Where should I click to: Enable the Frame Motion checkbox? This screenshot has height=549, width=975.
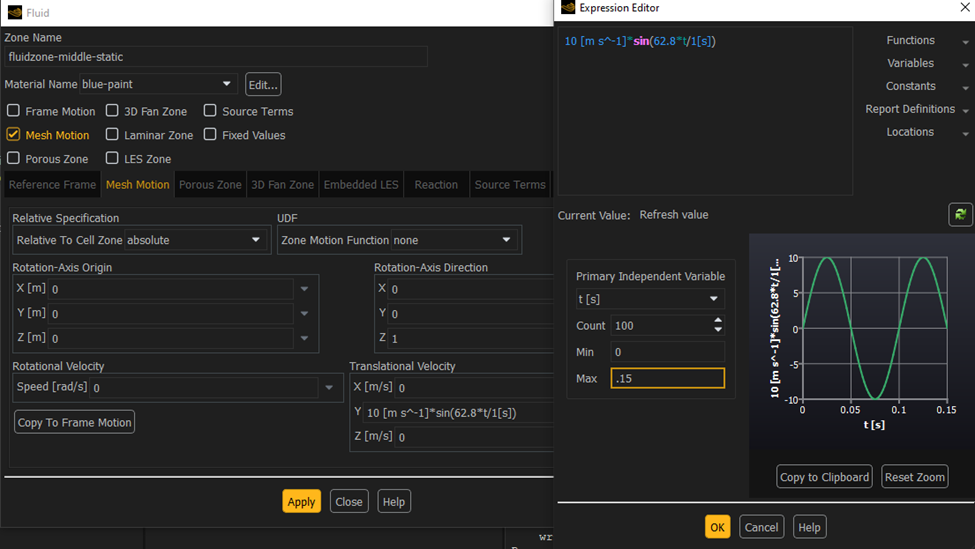coord(13,111)
